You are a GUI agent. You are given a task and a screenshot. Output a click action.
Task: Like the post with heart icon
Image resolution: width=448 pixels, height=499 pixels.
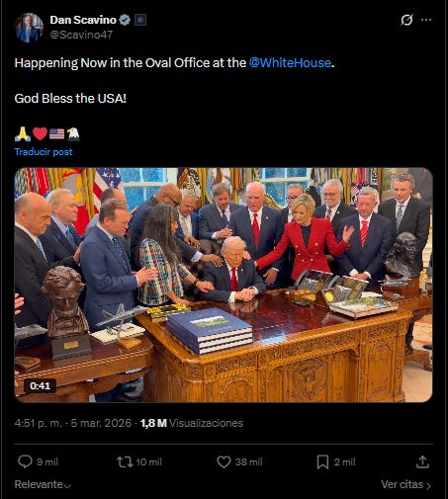[x=224, y=461]
